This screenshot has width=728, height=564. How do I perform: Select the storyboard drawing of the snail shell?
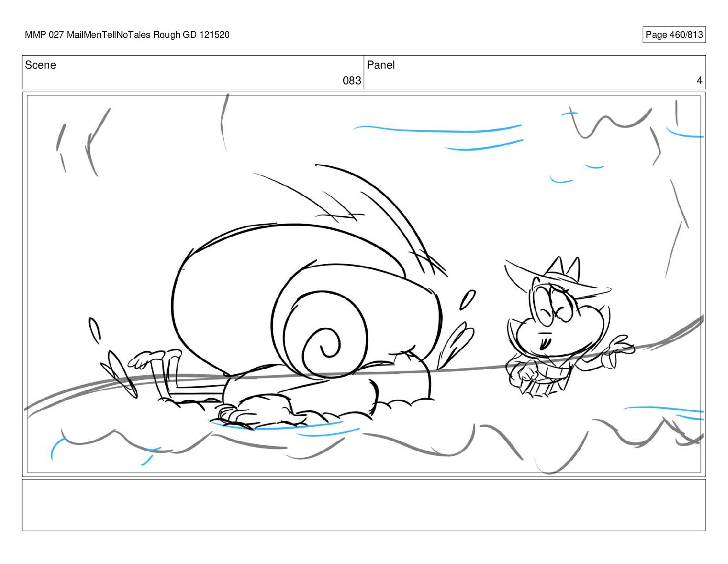coord(306,302)
